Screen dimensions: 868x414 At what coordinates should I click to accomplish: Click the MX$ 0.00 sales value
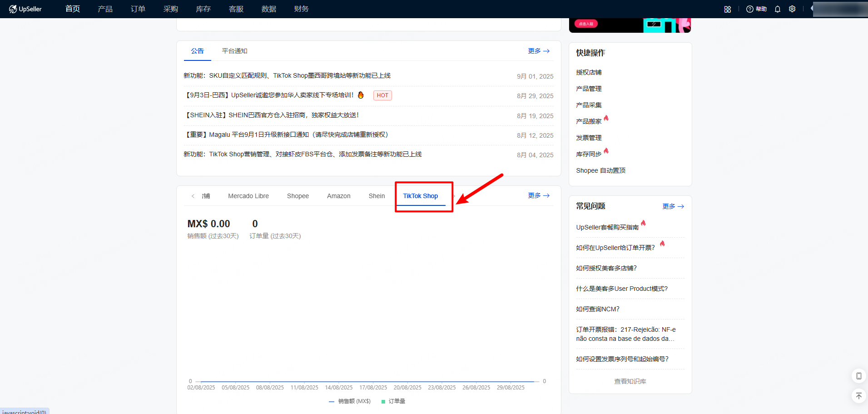click(x=209, y=224)
